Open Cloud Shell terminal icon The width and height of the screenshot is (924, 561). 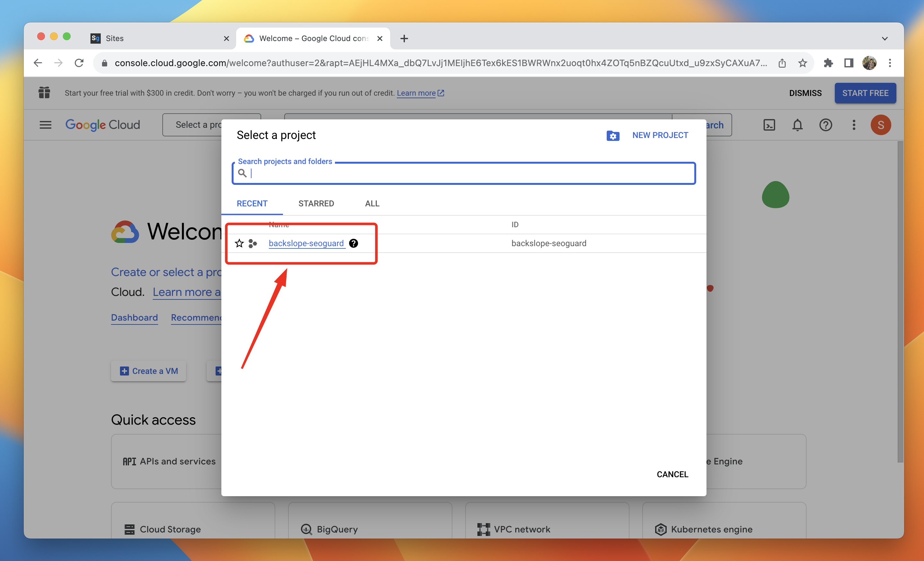[x=769, y=125]
